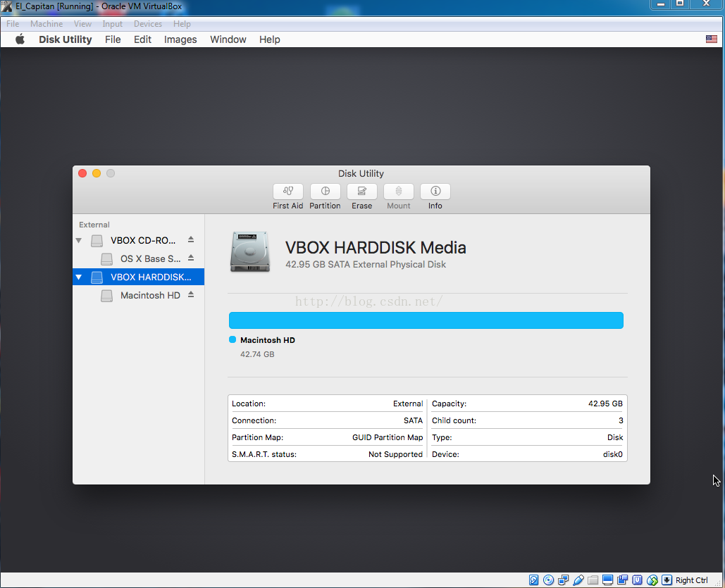Close the Disk Utility window with red button
The width and height of the screenshot is (725, 588).
[82, 173]
